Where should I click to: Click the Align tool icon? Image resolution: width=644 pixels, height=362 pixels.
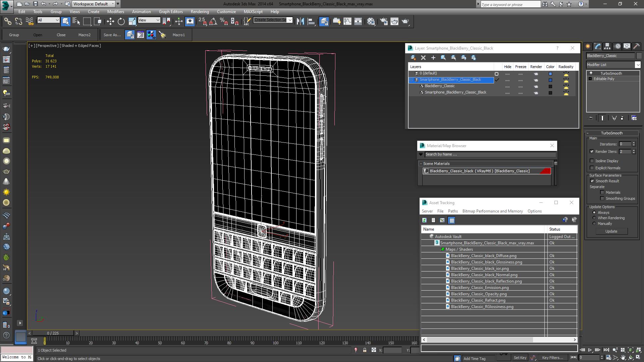point(311,21)
